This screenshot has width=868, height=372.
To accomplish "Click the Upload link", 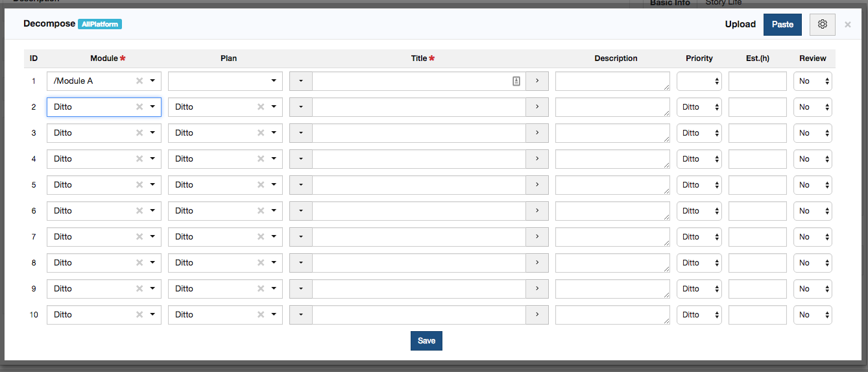I will 740,25.
